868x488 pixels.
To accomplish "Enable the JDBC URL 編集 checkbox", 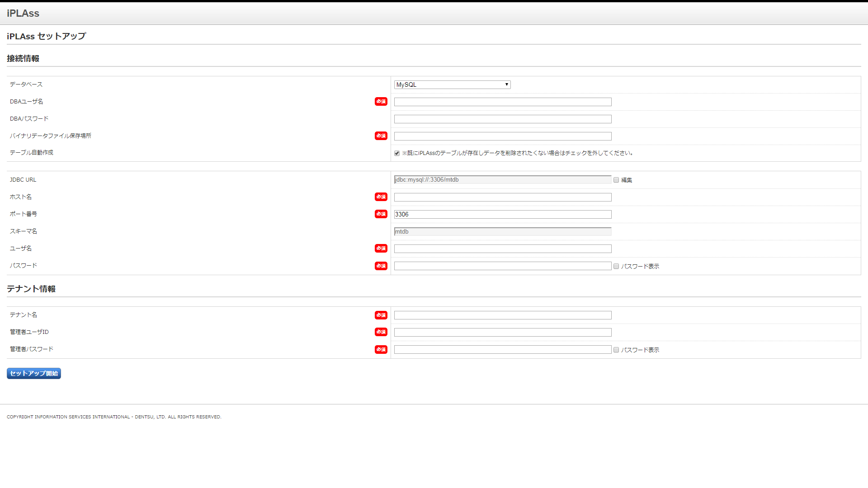I will tap(616, 180).
